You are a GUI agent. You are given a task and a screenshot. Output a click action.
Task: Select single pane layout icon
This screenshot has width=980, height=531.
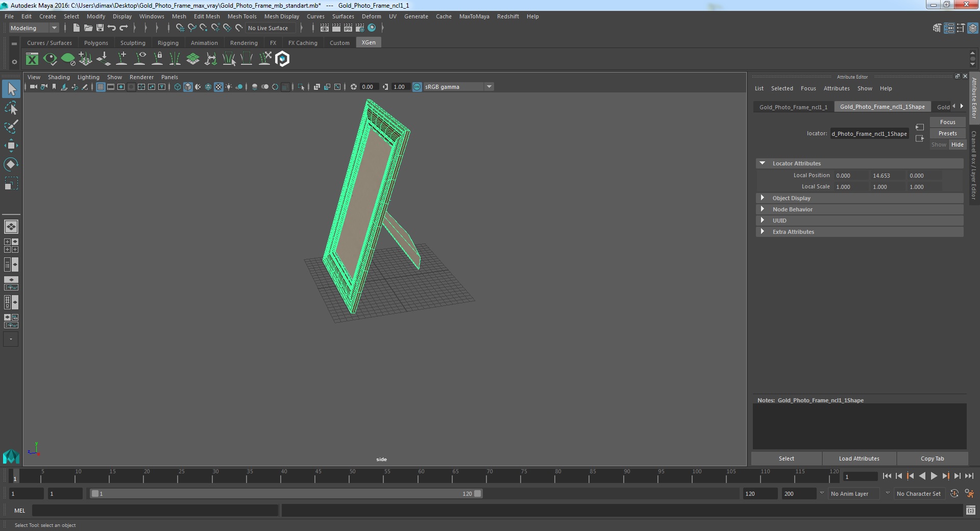click(x=11, y=227)
